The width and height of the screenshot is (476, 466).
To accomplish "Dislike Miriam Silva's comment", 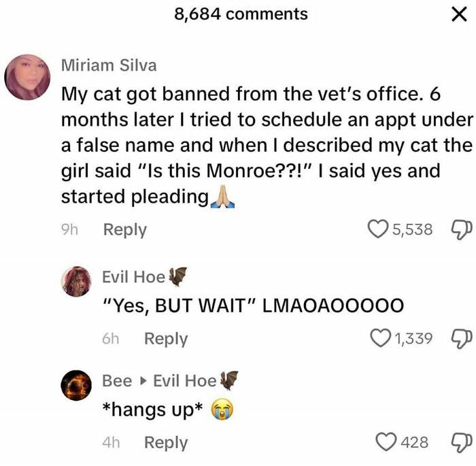I will [x=462, y=230].
